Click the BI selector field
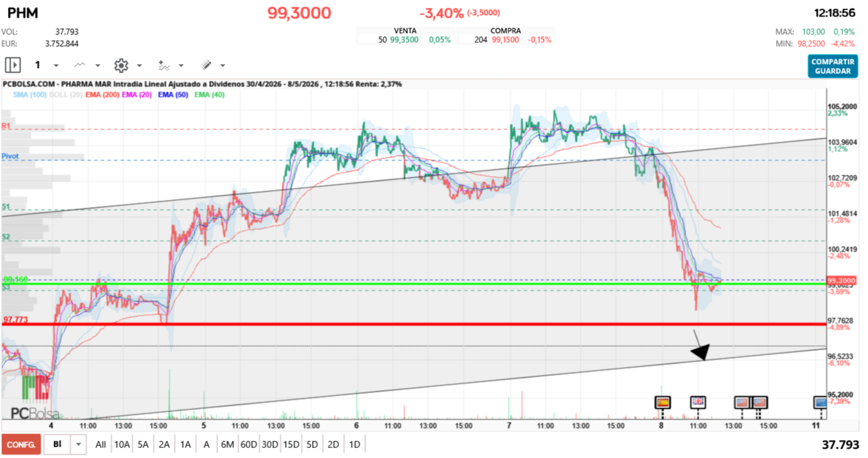This screenshot has height=458, width=868. pyautogui.click(x=58, y=445)
